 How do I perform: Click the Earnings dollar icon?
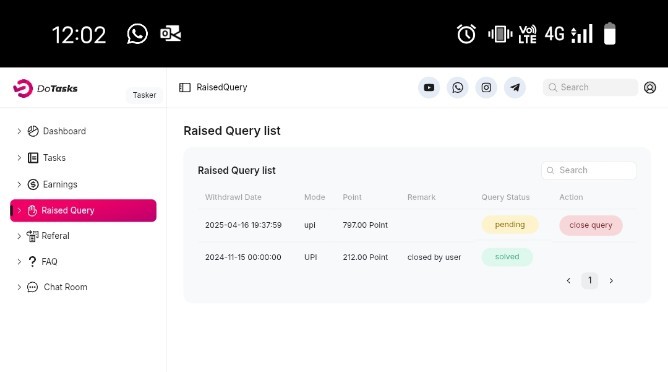click(33, 185)
